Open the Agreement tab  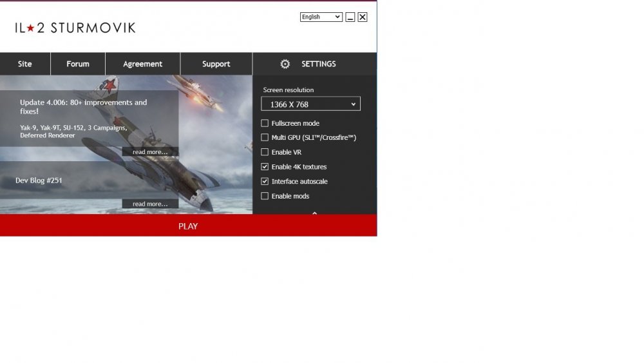(x=142, y=64)
